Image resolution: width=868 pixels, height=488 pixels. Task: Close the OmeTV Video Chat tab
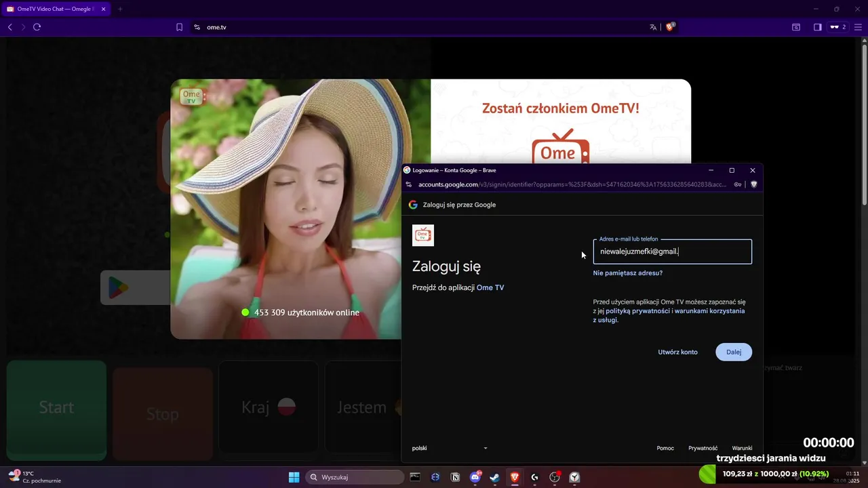(x=103, y=9)
